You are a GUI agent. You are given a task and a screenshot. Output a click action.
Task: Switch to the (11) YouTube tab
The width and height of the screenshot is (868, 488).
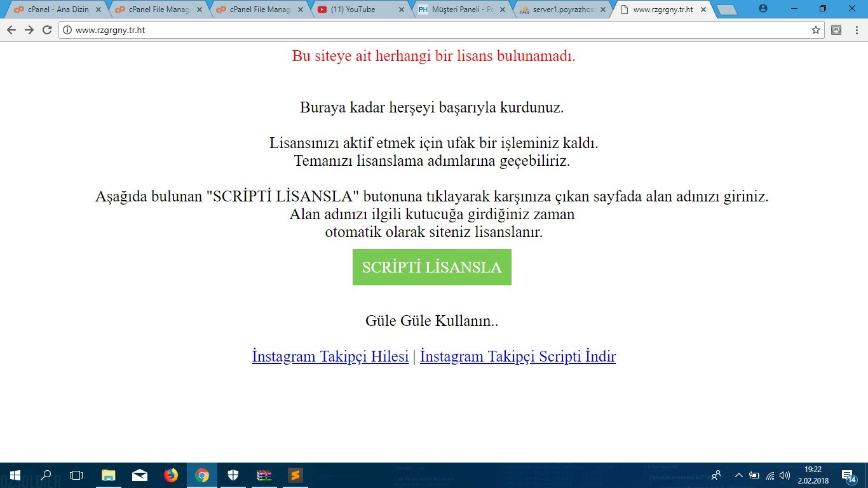(x=360, y=10)
